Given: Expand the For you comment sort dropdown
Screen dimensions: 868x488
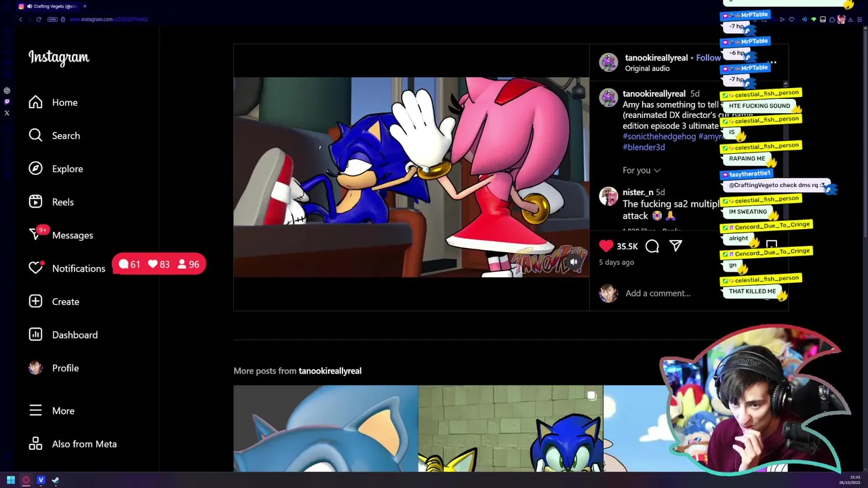Looking at the screenshot, I should [642, 170].
